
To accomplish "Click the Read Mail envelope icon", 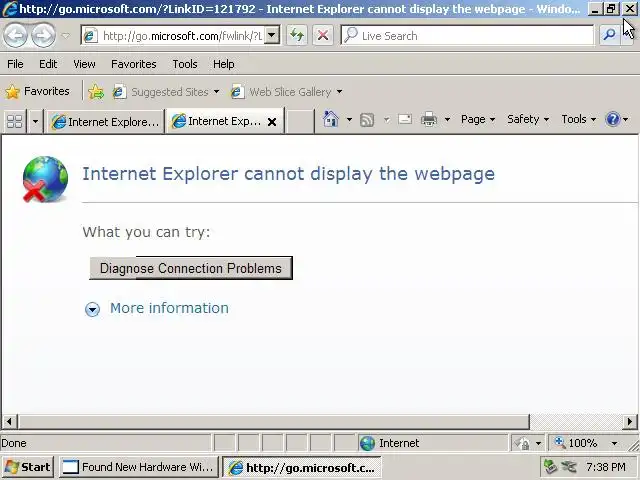I will (x=404, y=120).
